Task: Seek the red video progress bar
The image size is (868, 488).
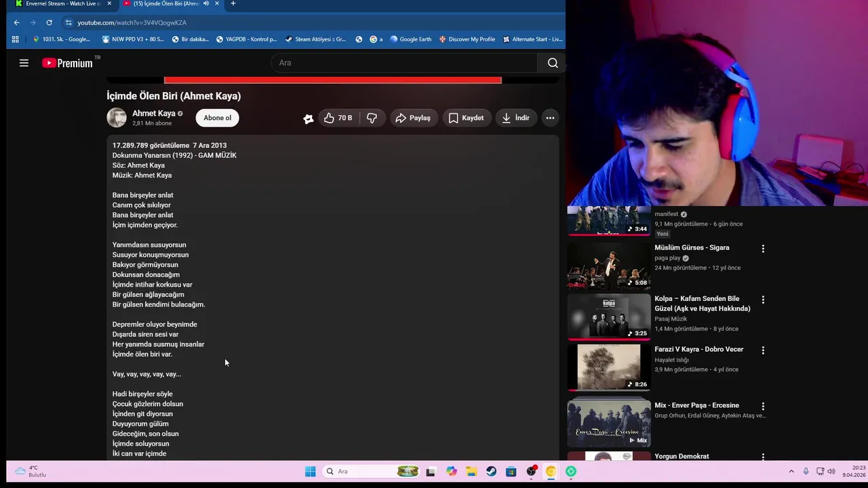Action: [332, 80]
